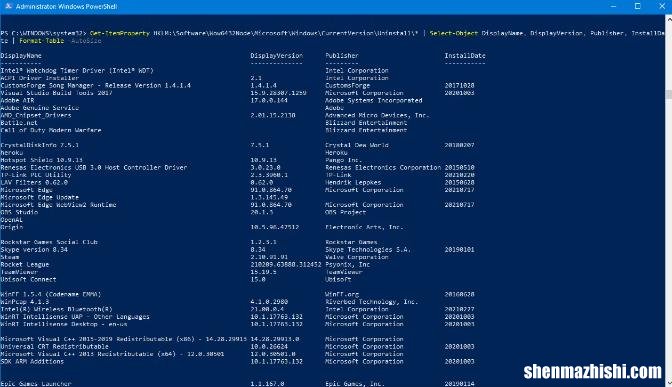Maximize the PowerShell window

[637, 6]
